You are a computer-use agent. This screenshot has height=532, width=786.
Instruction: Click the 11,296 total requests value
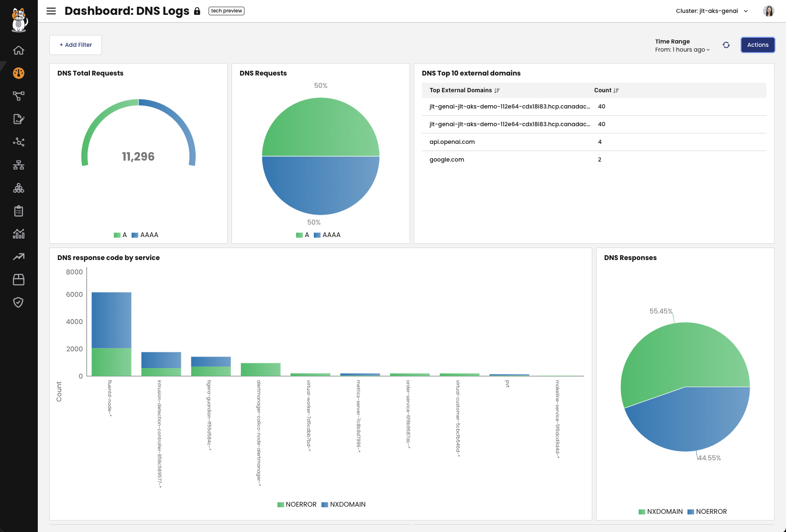(138, 157)
